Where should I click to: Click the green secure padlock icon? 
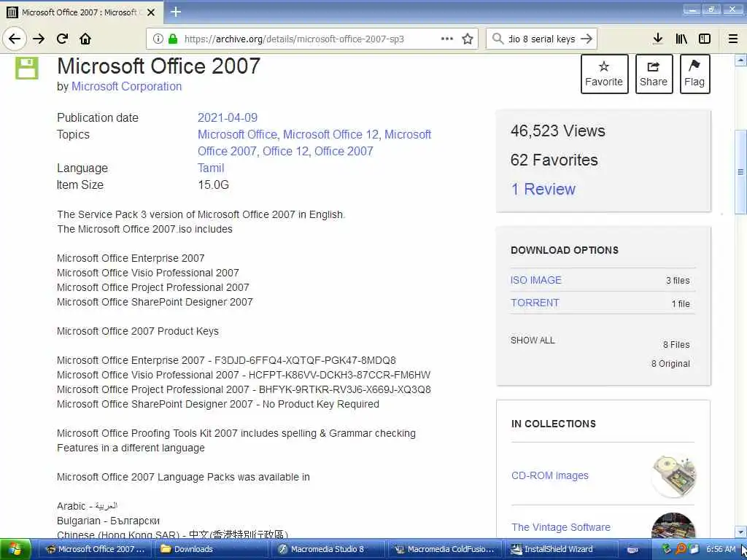click(x=173, y=39)
